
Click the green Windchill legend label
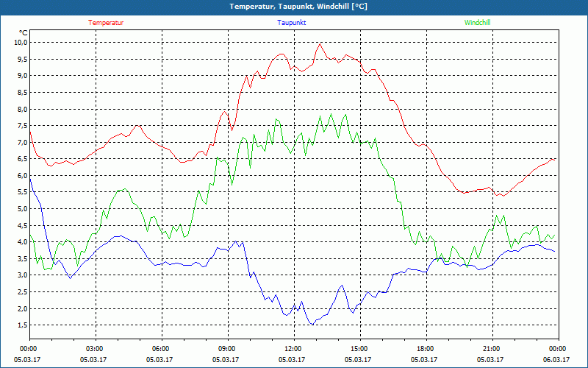tap(477, 23)
